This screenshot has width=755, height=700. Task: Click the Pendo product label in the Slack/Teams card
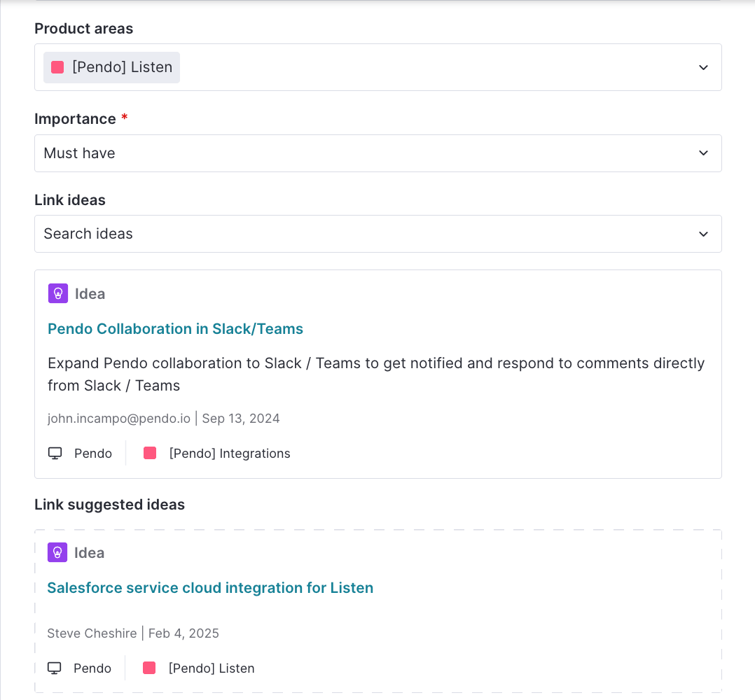[93, 453]
